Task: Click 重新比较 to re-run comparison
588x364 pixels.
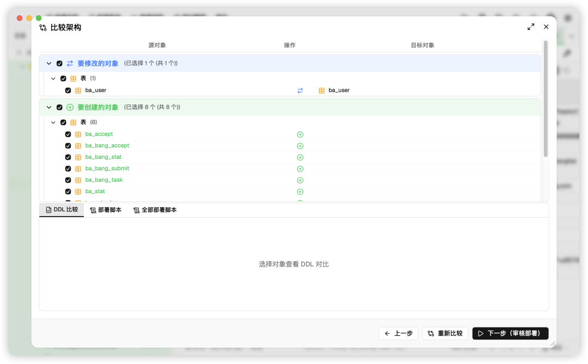Action: (445, 334)
